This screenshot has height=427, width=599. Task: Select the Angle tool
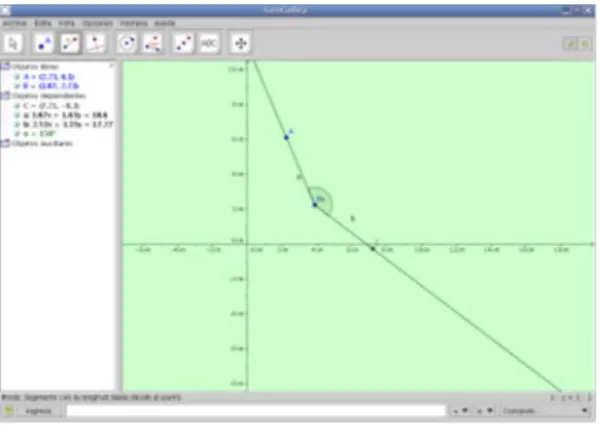[153, 44]
